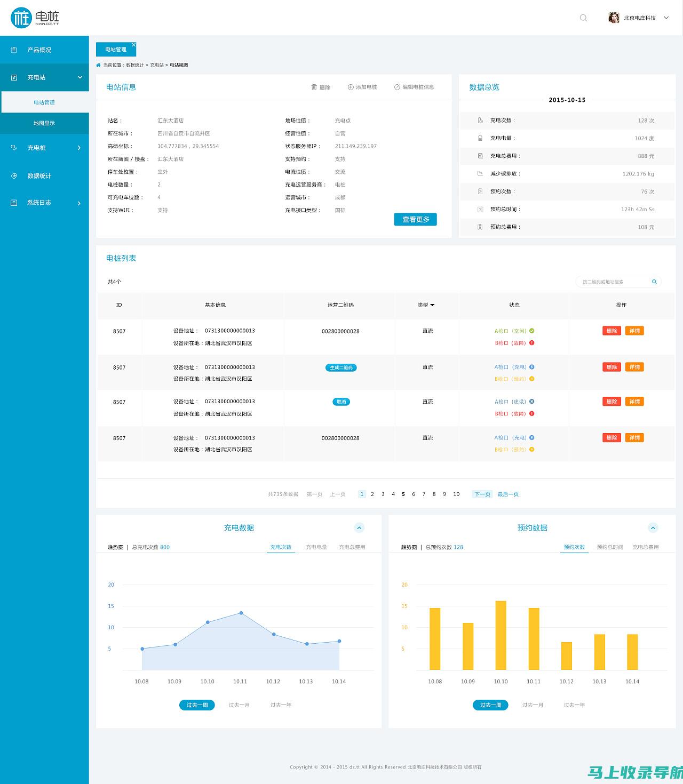Switch 充电数据 chart to 充电总费用 tab

point(352,547)
